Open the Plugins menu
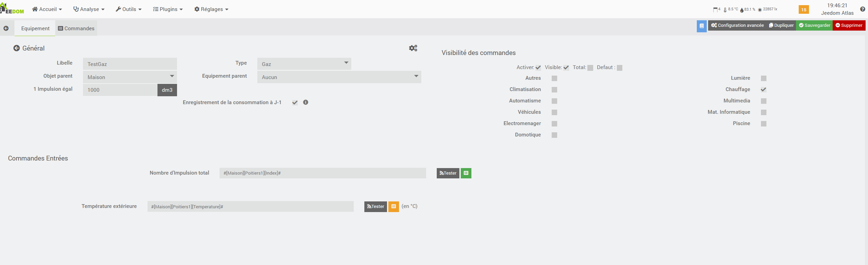This screenshot has width=868, height=265. pos(168,9)
